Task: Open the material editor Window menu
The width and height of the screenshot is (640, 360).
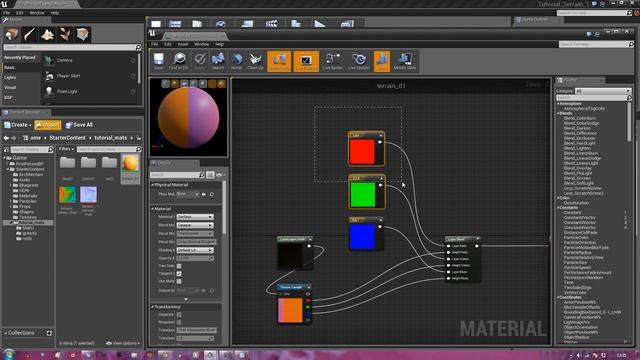Action: (202, 44)
